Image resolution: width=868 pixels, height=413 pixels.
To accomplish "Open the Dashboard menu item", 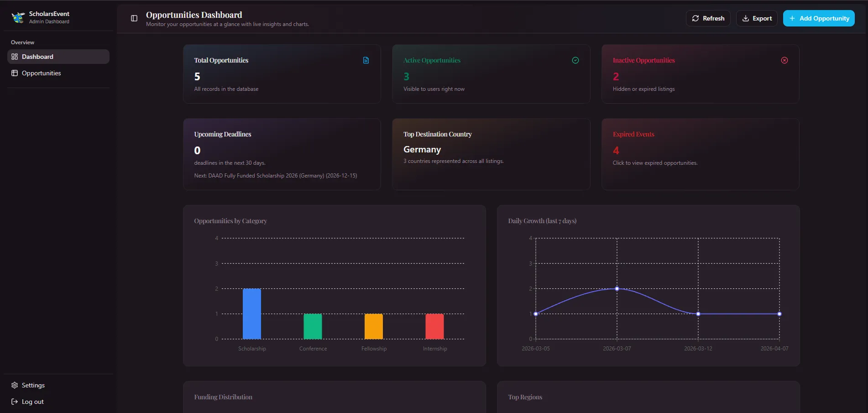I will [58, 57].
